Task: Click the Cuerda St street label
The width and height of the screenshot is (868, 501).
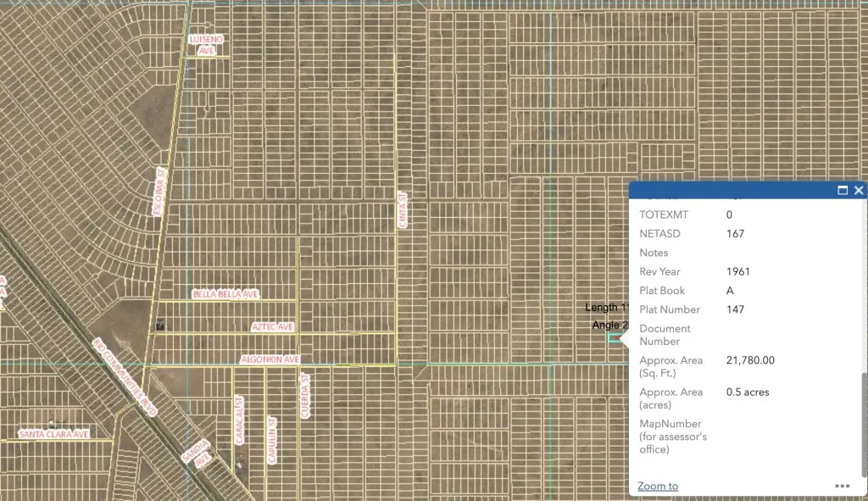Action: tap(305, 397)
